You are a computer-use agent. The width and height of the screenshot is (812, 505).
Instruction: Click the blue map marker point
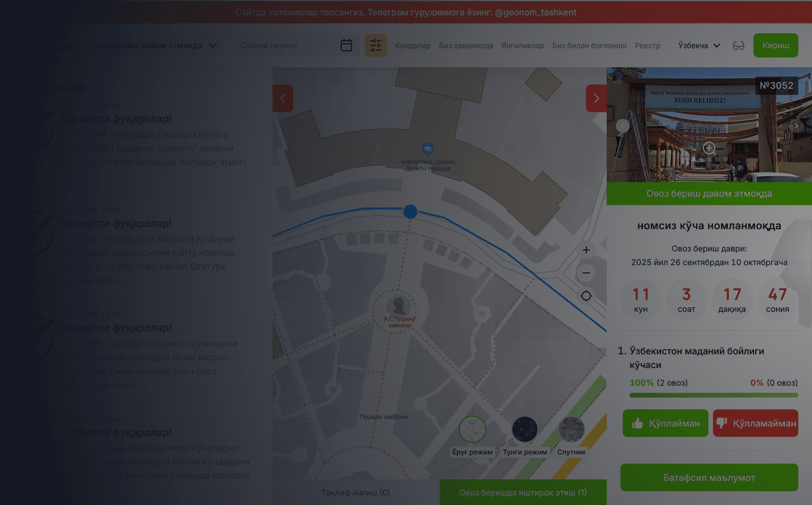pos(410,212)
